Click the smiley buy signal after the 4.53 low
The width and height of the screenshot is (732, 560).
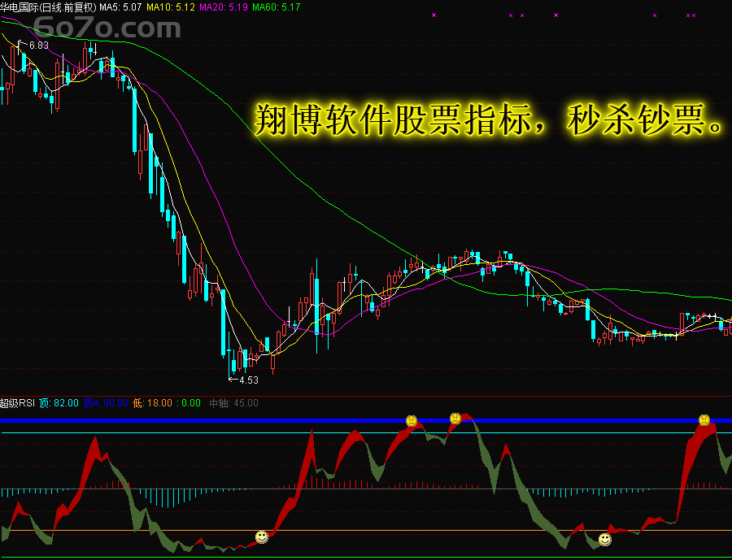[262, 536]
